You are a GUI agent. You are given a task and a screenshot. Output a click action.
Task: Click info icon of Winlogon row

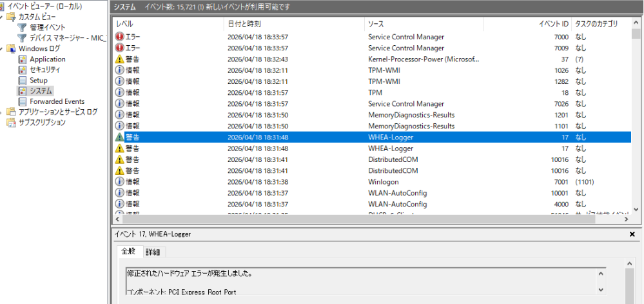click(119, 181)
